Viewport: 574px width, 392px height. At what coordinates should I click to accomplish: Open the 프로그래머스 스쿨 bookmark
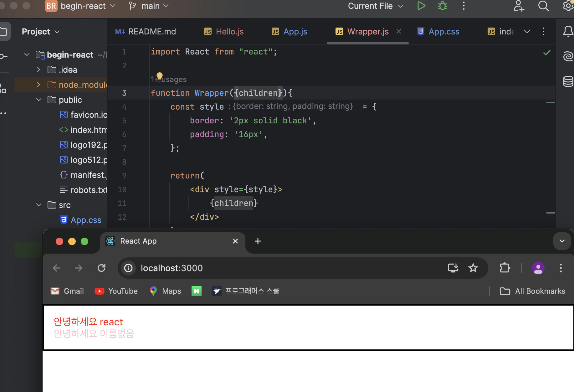[x=245, y=291]
